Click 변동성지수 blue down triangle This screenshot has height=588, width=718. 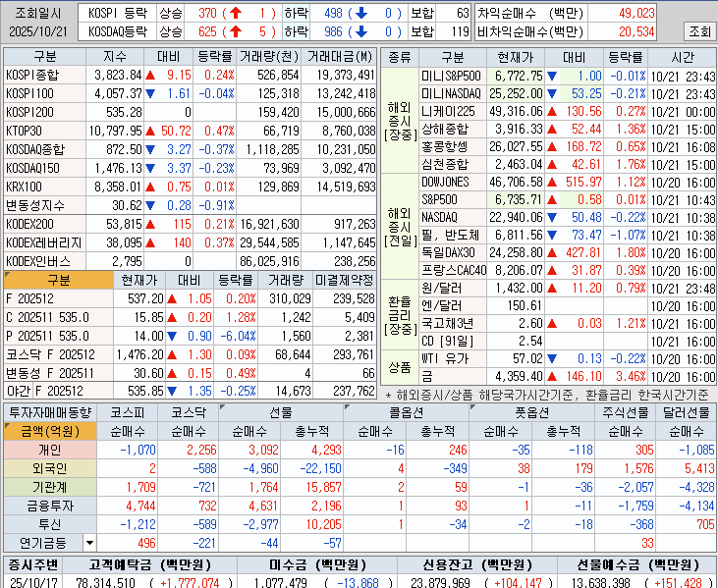click(x=150, y=206)
